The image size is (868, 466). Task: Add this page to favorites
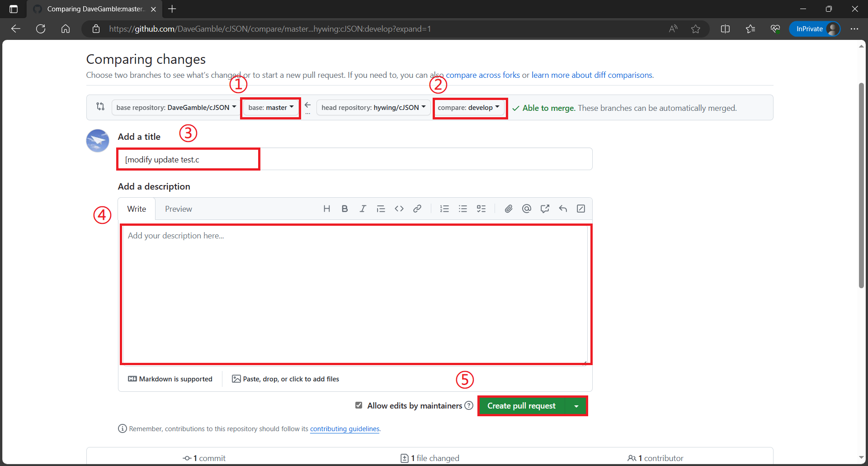point(695,29)
